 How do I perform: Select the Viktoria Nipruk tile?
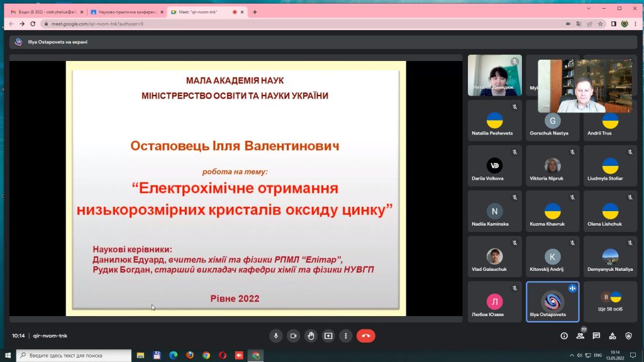click(x=552, y=166)
